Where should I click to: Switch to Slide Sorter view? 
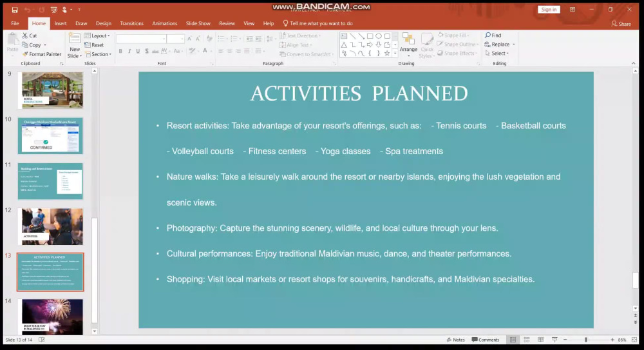527,340
